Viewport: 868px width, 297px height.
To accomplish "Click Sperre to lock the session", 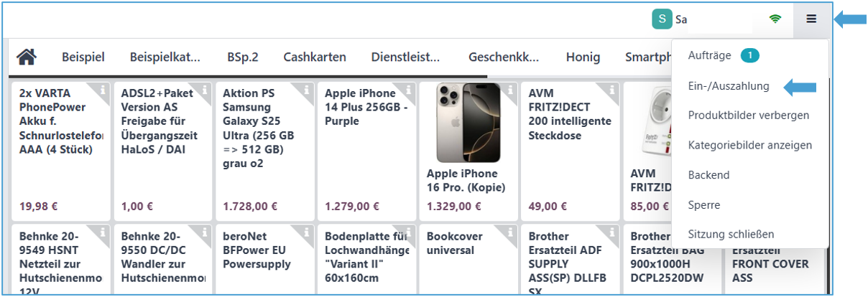I will [x=703, y=204].
